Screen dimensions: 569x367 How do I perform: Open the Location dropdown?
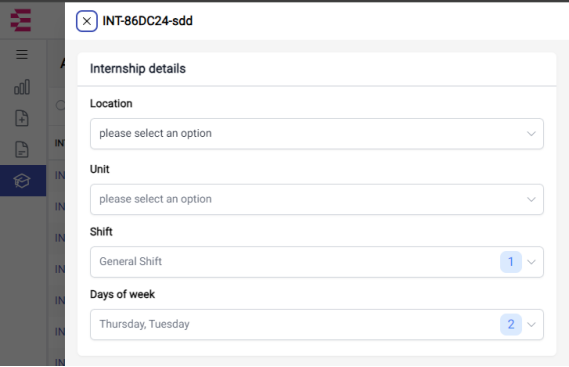pos(317,134)
